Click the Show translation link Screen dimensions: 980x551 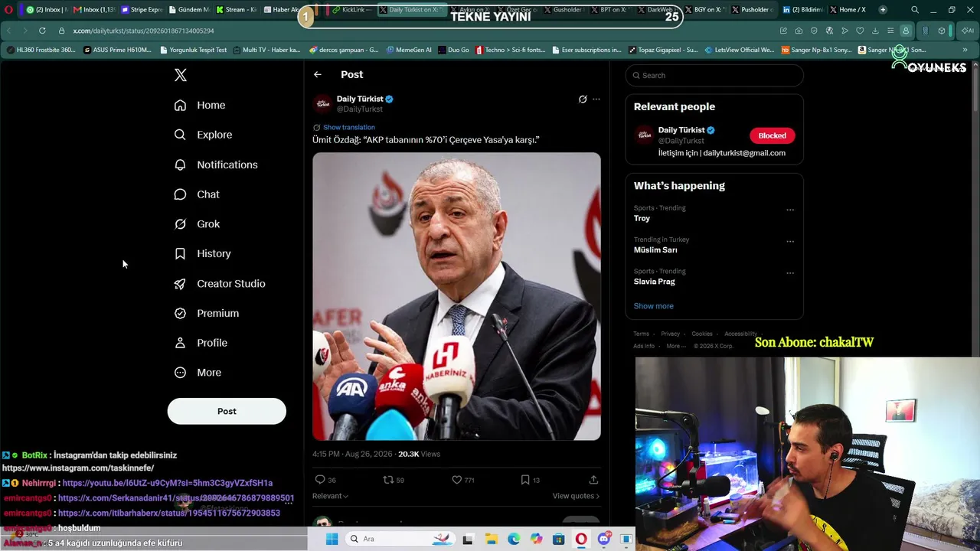349,127
